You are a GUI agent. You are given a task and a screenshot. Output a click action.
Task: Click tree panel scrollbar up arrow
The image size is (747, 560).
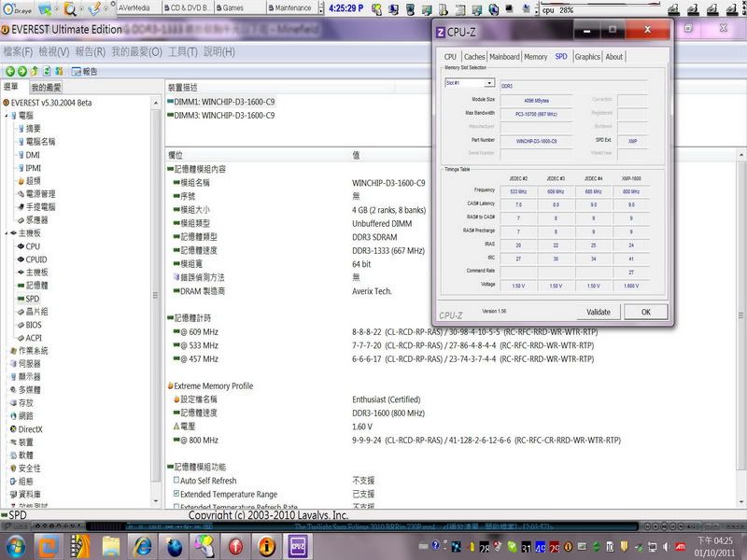pyautogui.click(x=156, y=103)
